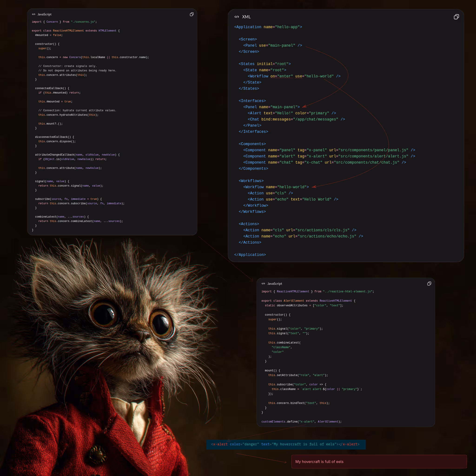Click the Application name="hello-app" opening tag

coord(268,27)
